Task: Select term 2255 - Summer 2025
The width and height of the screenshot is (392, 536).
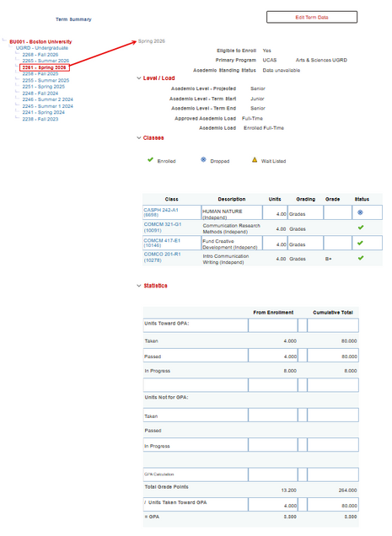Action: [46, 80]
